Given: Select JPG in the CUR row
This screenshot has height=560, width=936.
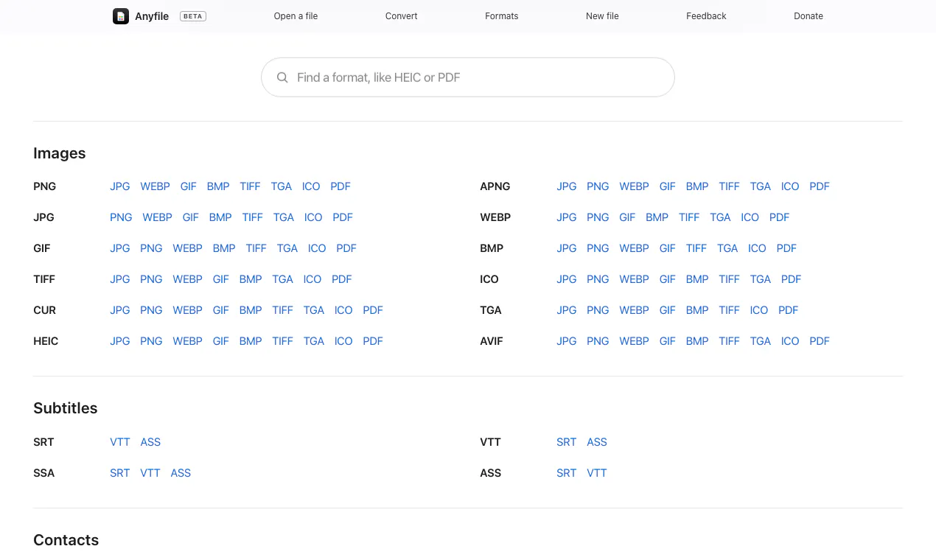Looking at the screenshot, I should click(120, 310).
